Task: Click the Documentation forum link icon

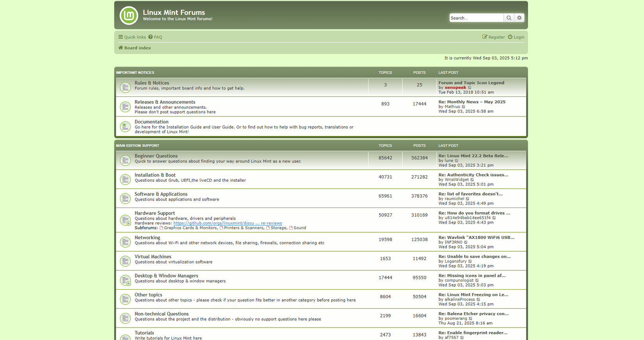Action: pos(125,127)
